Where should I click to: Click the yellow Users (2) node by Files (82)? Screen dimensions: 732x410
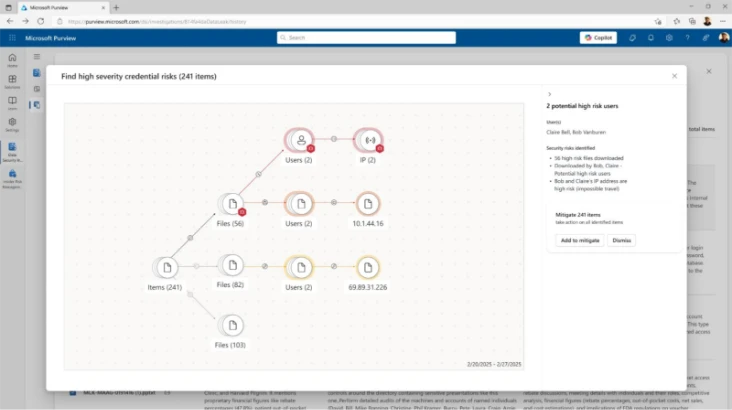(x=300, y=268)
